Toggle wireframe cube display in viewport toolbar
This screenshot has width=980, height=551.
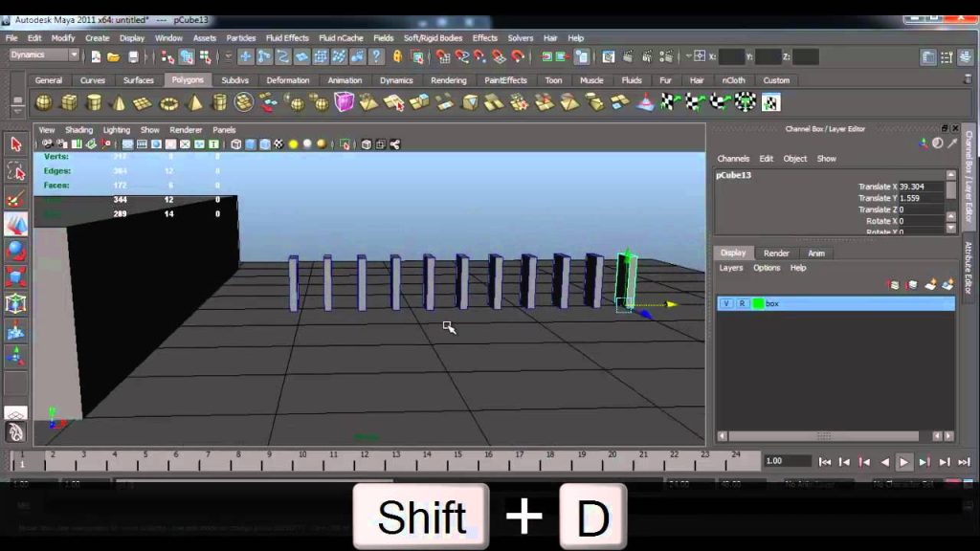[236, 144]
